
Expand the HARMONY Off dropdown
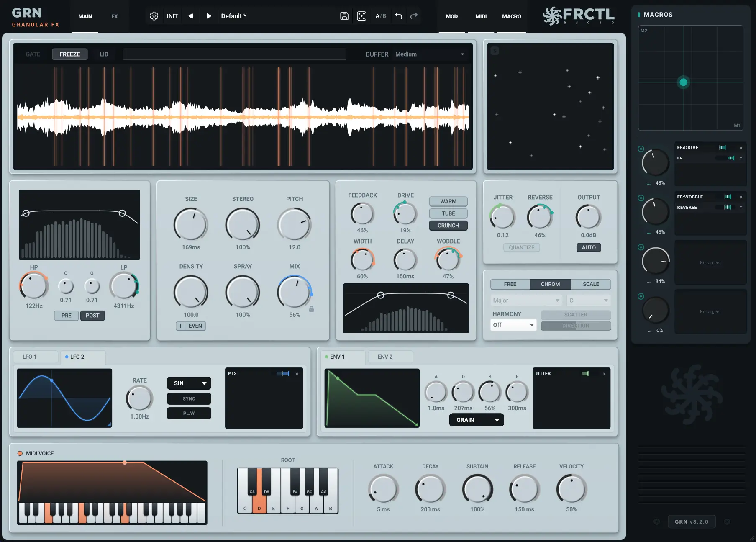(x=513, y=325)
